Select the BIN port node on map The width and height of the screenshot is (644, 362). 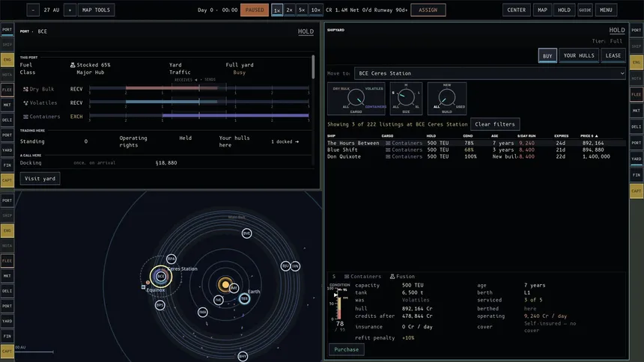(x=295, y=266)
